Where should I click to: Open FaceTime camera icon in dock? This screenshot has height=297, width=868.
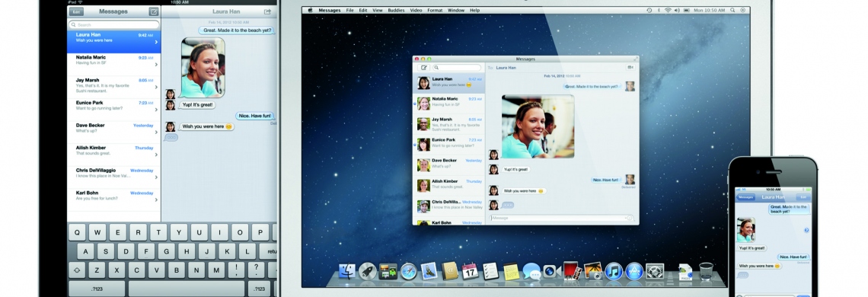click(551, 272)
